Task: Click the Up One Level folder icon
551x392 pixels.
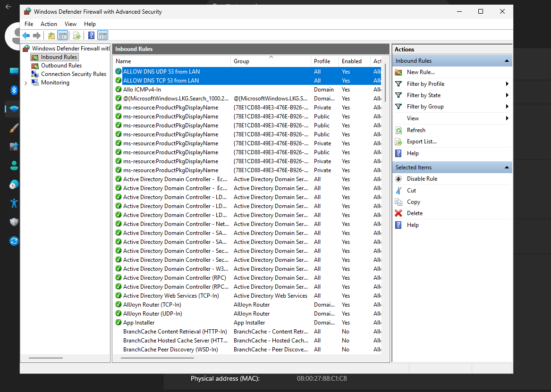Action: click(x=51, y=35)
